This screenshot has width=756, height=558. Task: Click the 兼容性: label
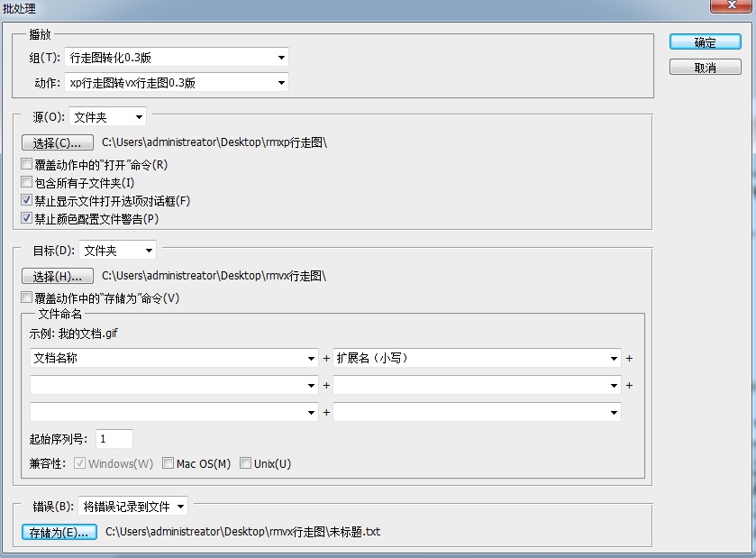tap(47, 464)
